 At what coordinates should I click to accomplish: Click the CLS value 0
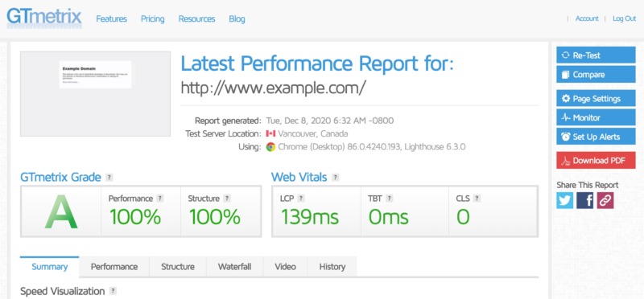tap(463, 217)
